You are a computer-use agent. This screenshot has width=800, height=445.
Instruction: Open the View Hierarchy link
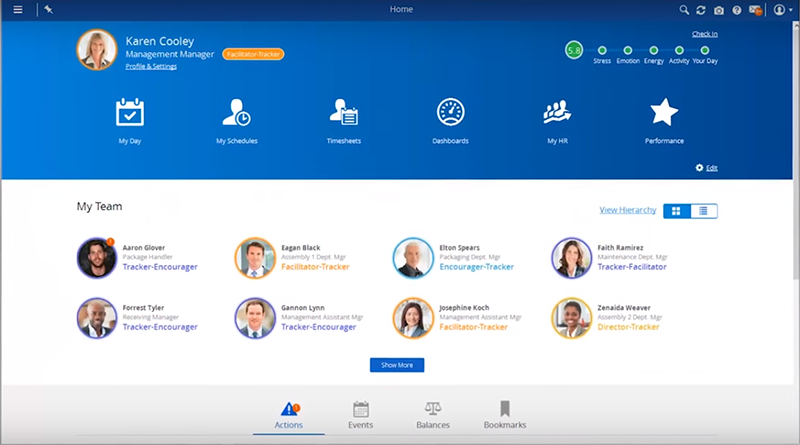pos(627,210)
